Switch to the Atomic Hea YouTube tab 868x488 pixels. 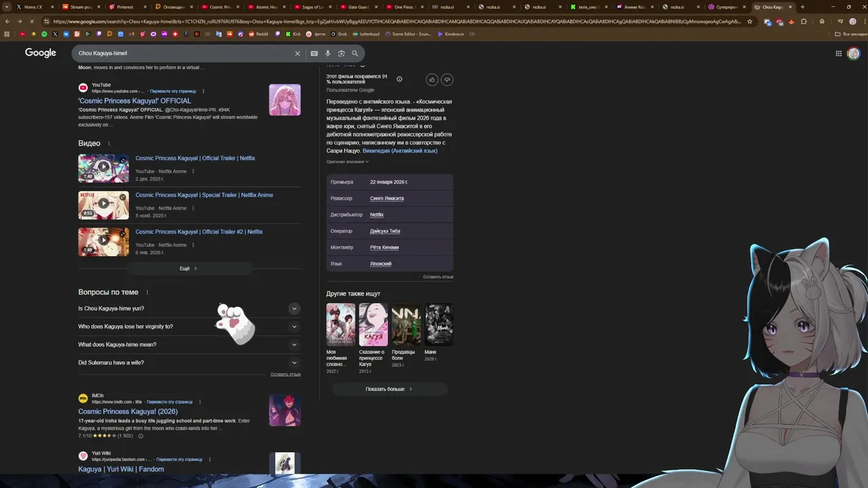267,7
